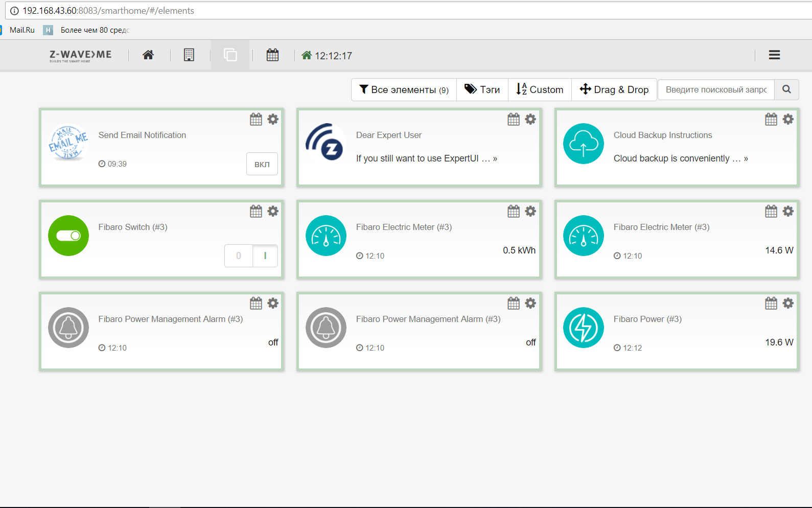Click the 19.6 W value
Image resolution: width=812 pixels, height=508 pixels.
(779, 342)
